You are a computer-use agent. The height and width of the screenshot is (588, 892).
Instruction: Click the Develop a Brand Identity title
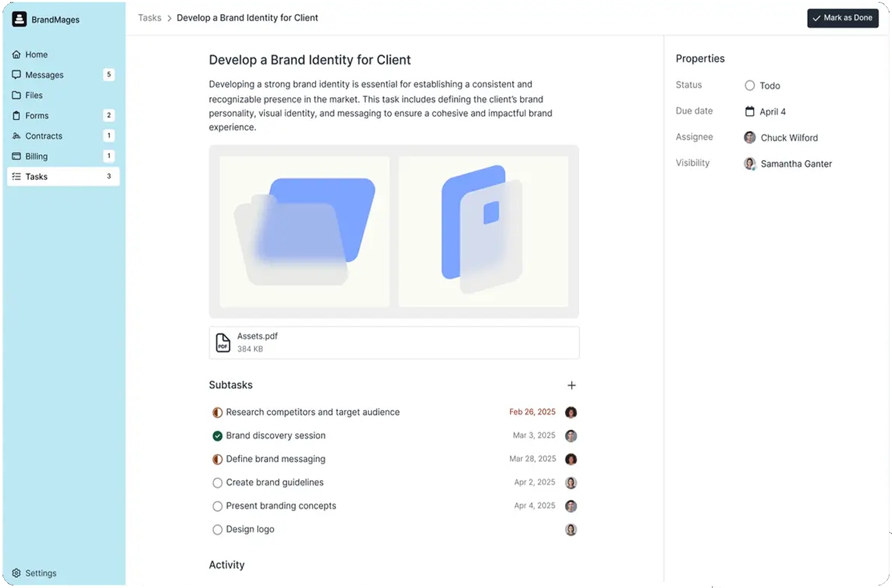click(310, 60)
